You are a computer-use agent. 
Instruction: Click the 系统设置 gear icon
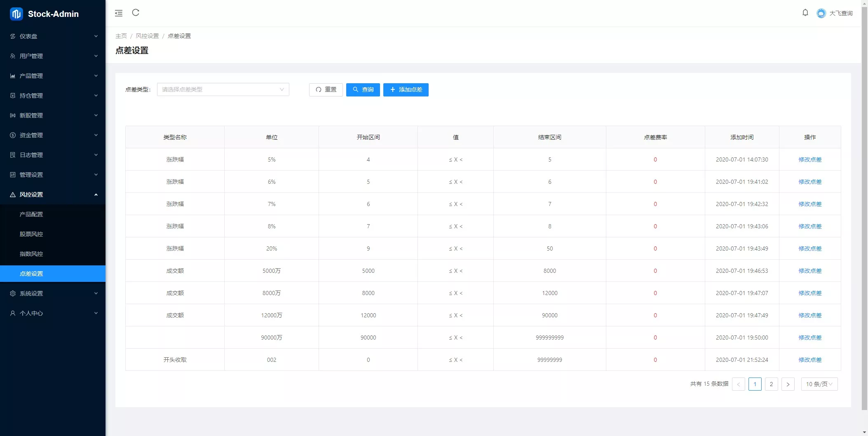click(x=13, y=293)
